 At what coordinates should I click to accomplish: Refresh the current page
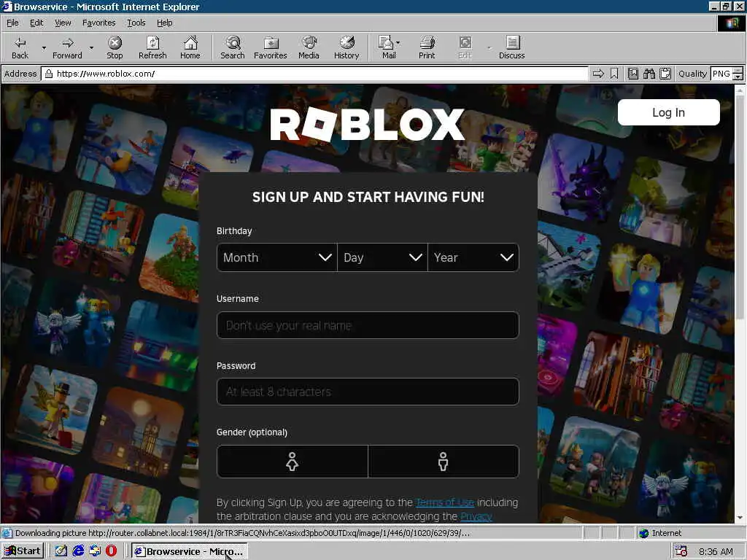152,47
